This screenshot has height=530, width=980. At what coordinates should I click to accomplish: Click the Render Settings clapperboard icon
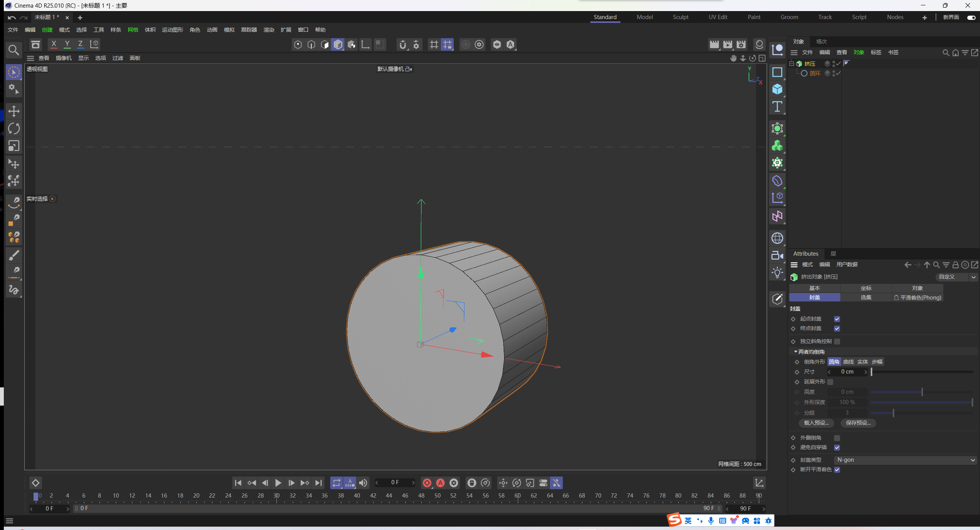pyautogui.click(x=741, y=44)
